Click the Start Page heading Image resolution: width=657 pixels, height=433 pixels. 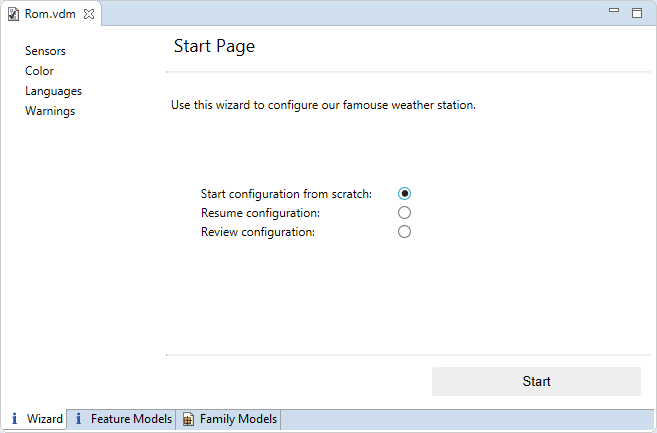click(x=214, y=46)
